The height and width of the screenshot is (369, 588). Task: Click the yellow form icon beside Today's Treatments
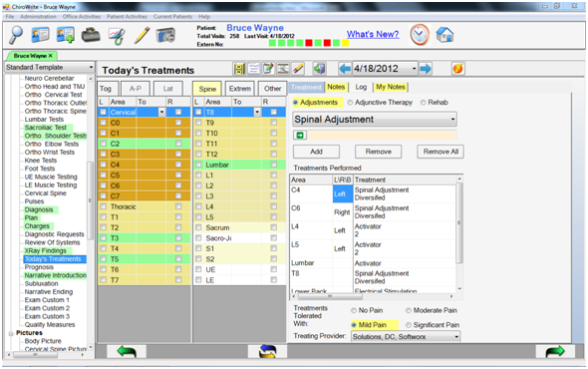click(239, 69)
